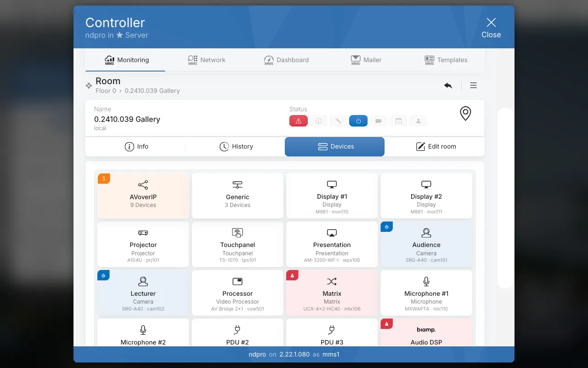The width and height of the screenshot is (588, 368).
Task: Click the person status icon
Action: [x=418, y=121]
